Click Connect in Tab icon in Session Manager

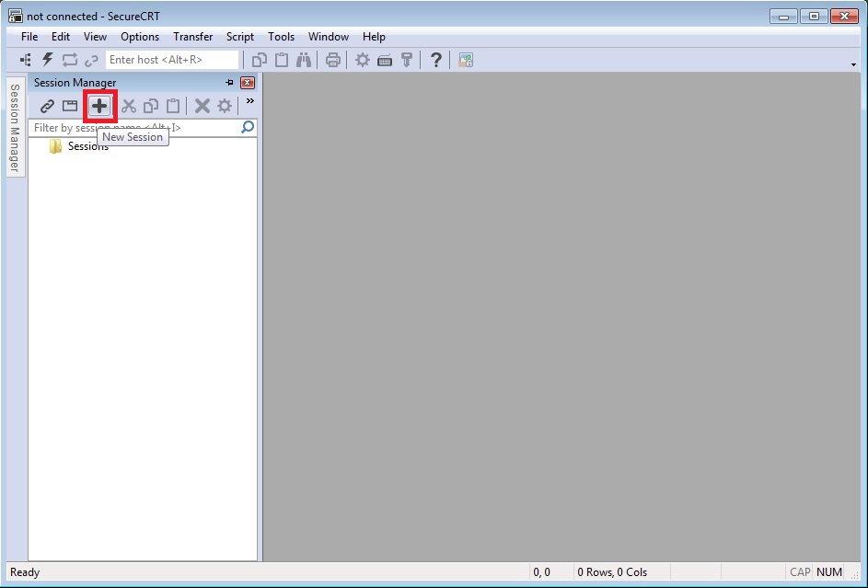[70, 106]
